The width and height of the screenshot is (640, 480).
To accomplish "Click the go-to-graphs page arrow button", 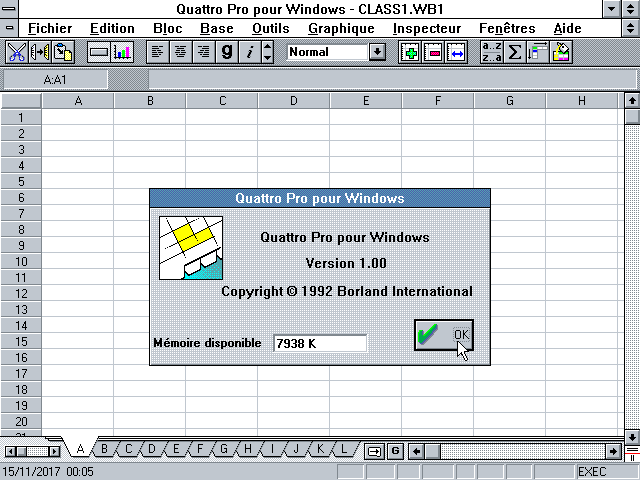I will coord(374,451).
